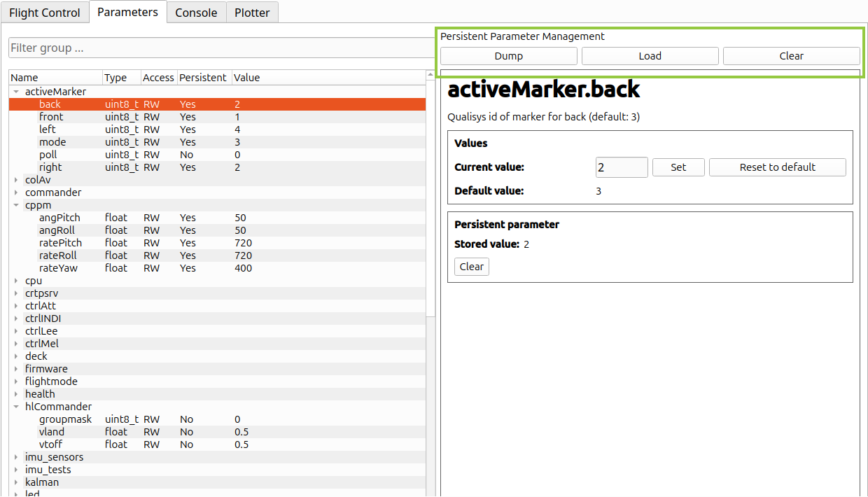
Task: Click the value 400 of rateYaw
Action: (244, 268)
